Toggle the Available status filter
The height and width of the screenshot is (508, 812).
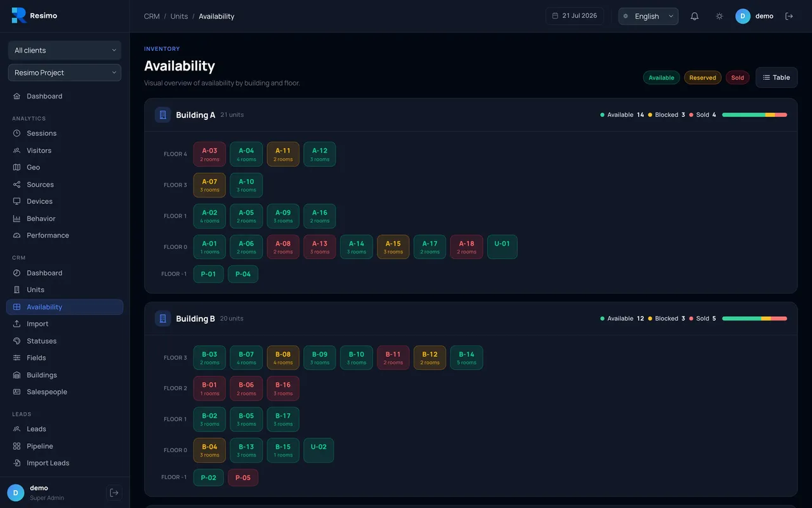[x=661, y=77]
